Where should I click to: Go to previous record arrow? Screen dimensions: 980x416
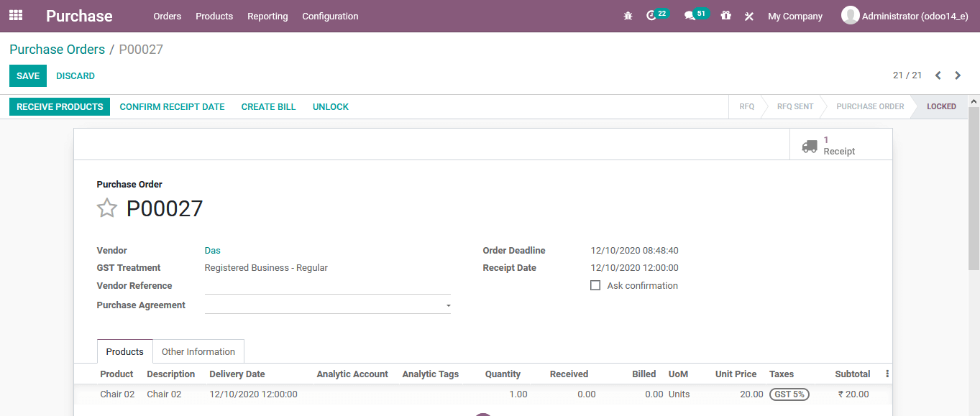tap(938, 75)
